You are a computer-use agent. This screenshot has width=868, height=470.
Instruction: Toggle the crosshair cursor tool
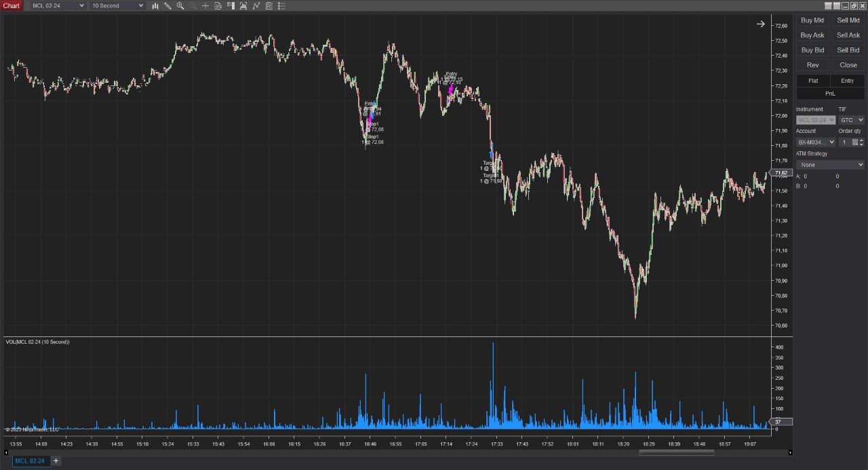[205, 5]
